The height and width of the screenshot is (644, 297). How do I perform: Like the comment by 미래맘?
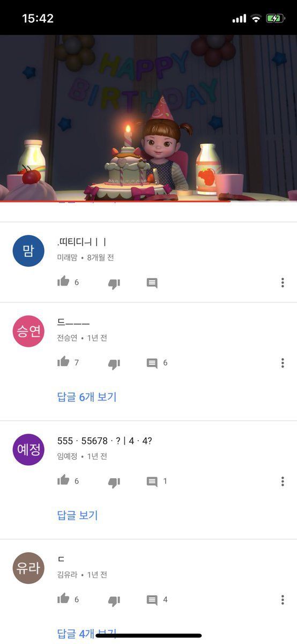(x=64, y=282)
